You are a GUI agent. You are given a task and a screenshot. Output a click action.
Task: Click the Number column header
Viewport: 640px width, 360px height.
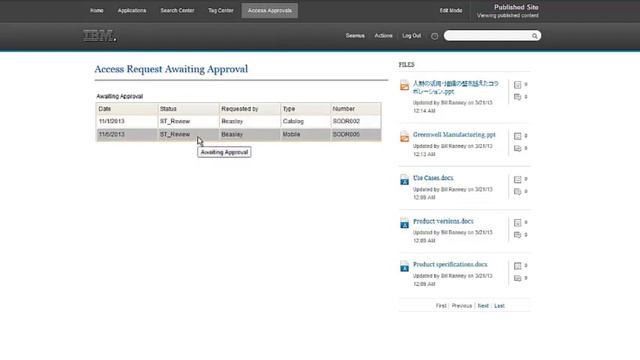tap(356, 109)
